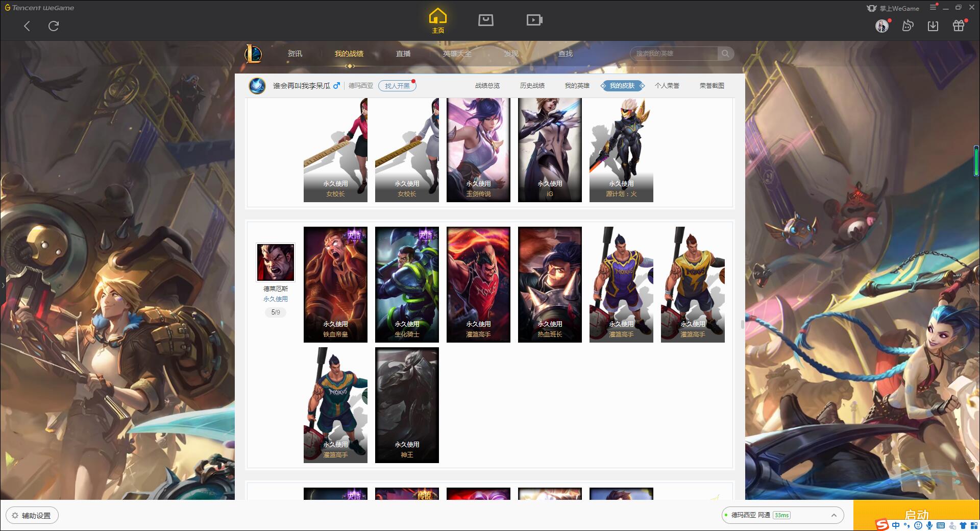Open the 个人荣誉 tab

tap(667, 86)
